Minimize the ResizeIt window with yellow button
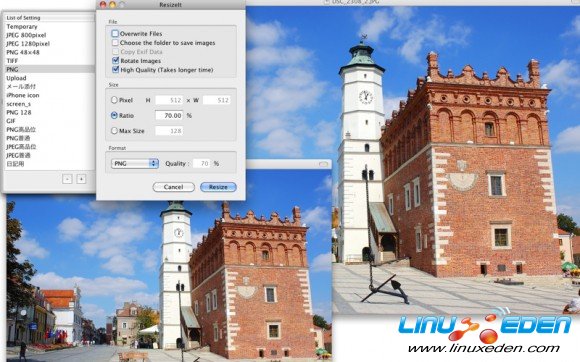The image size is (580, 362). [x=112, y=4]
